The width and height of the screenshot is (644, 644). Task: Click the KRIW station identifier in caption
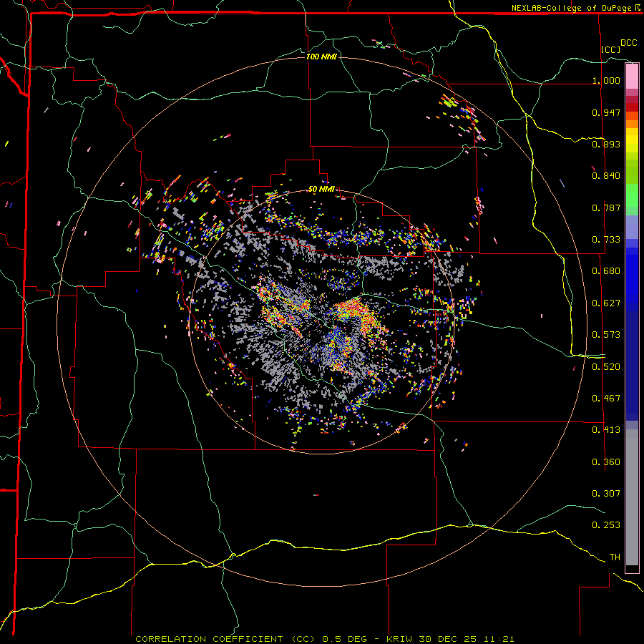click(399, 639)
